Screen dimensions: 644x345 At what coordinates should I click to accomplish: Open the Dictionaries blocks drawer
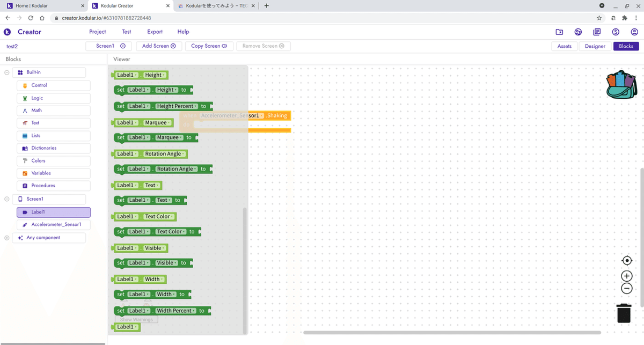click(x=53, y=148)
